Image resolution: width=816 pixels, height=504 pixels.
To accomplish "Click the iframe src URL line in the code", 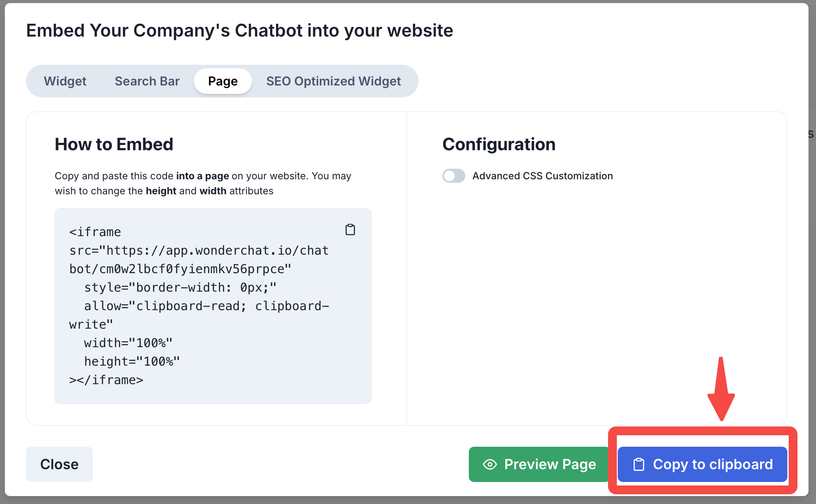I will pyautogui.click(x=199, y=251).
